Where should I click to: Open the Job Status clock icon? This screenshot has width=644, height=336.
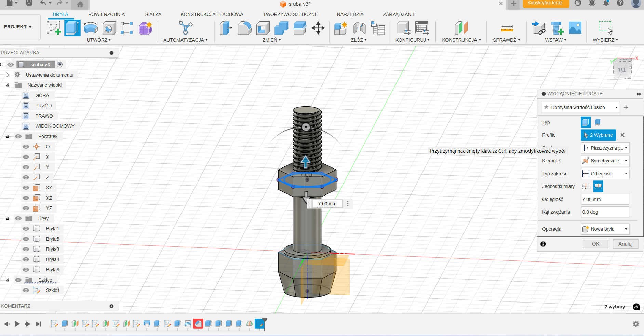pyautogui.click(x=592, y=3)
